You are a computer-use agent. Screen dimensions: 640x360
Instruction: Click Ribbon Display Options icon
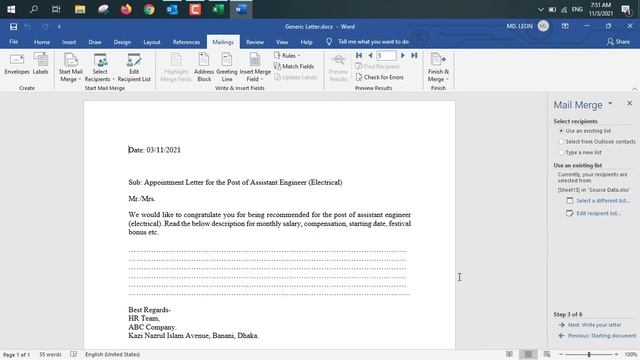pyautogui.click(x=565, y=26)
